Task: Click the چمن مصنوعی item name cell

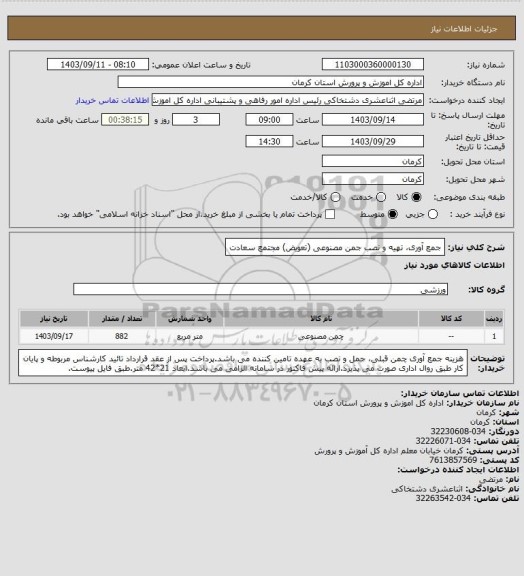Action: pyautogui.click(x=321, y=336)
